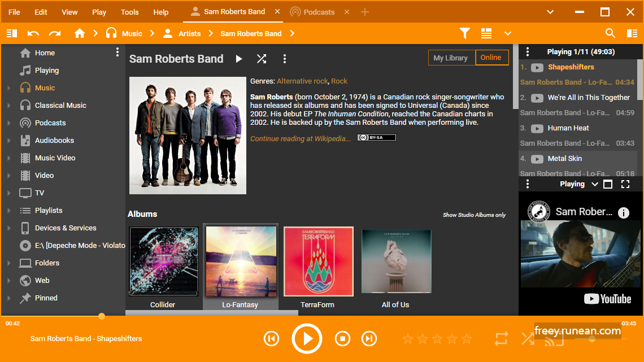Stop playback
Viewport: 644px width, 362px height.
tap(342, 339)
